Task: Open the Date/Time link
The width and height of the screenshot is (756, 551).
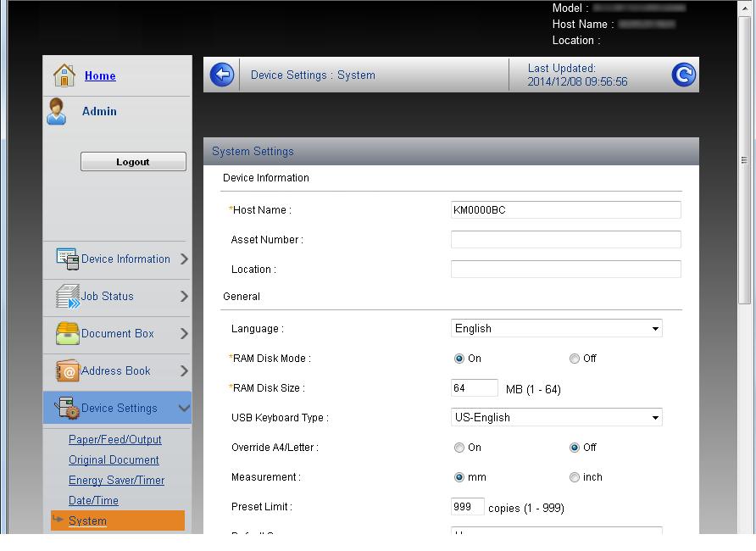Action: (x=93, y=500)
